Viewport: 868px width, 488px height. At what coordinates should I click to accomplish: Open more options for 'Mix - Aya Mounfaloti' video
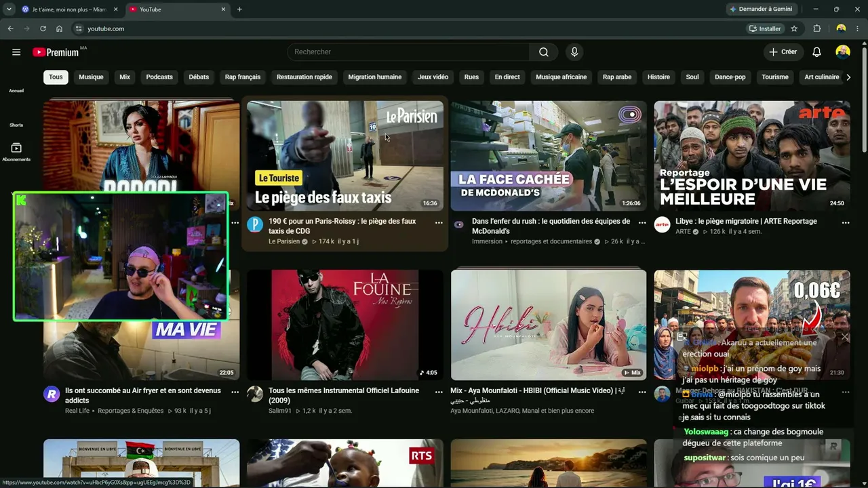tap(642, 392)
